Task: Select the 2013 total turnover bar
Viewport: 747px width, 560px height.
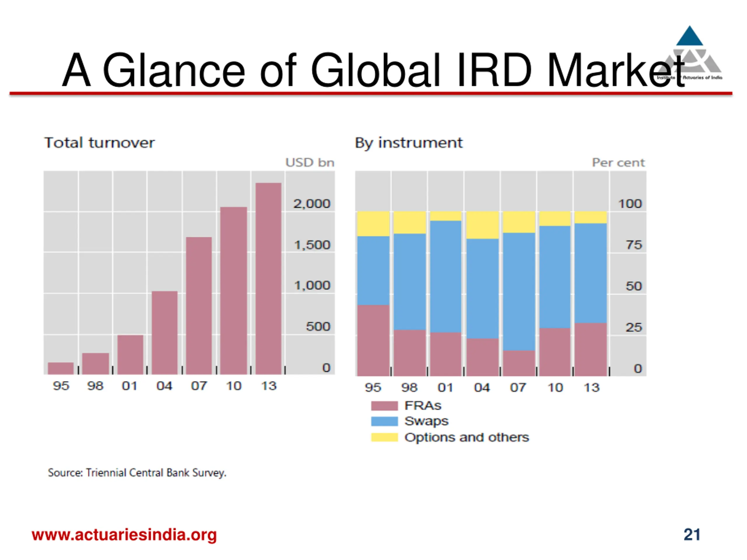Action: [x=268, y=279]
